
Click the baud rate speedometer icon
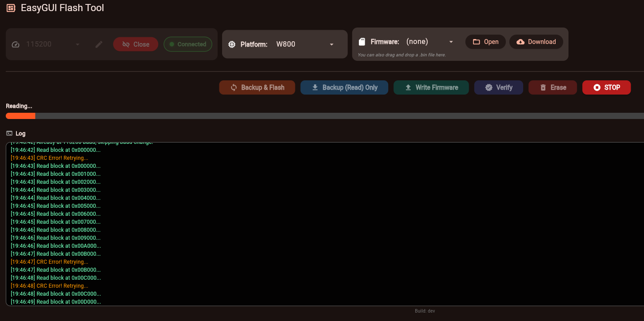tap(16, 44)
